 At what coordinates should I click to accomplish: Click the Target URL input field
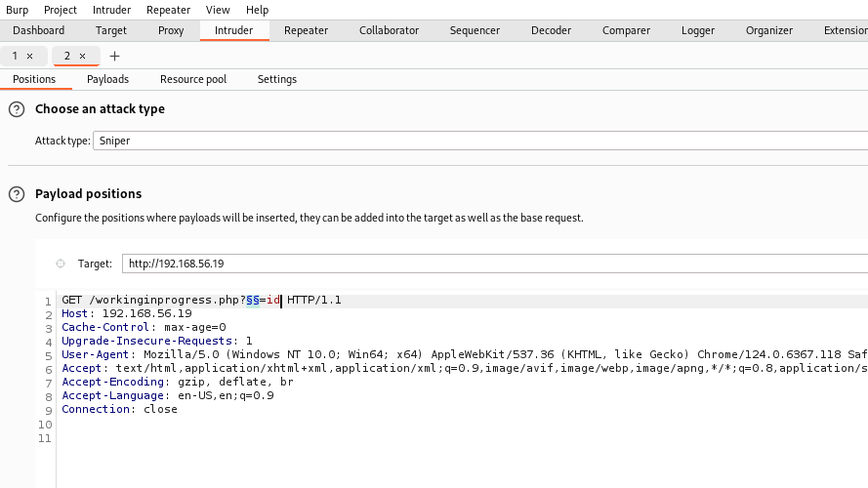pos(495,264)
